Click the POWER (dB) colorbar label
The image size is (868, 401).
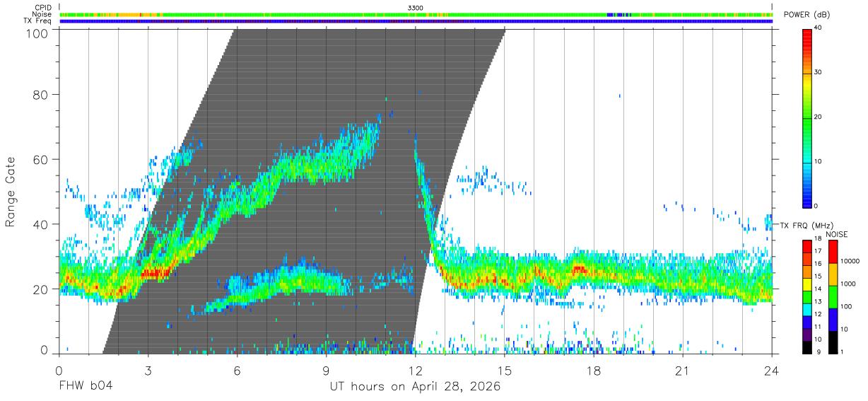point(807,14)
